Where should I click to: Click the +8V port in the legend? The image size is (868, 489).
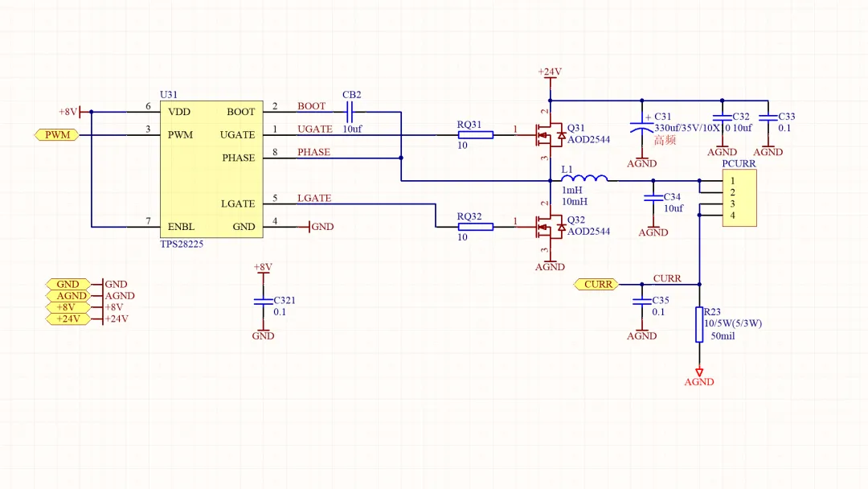(x=68, y=307)
